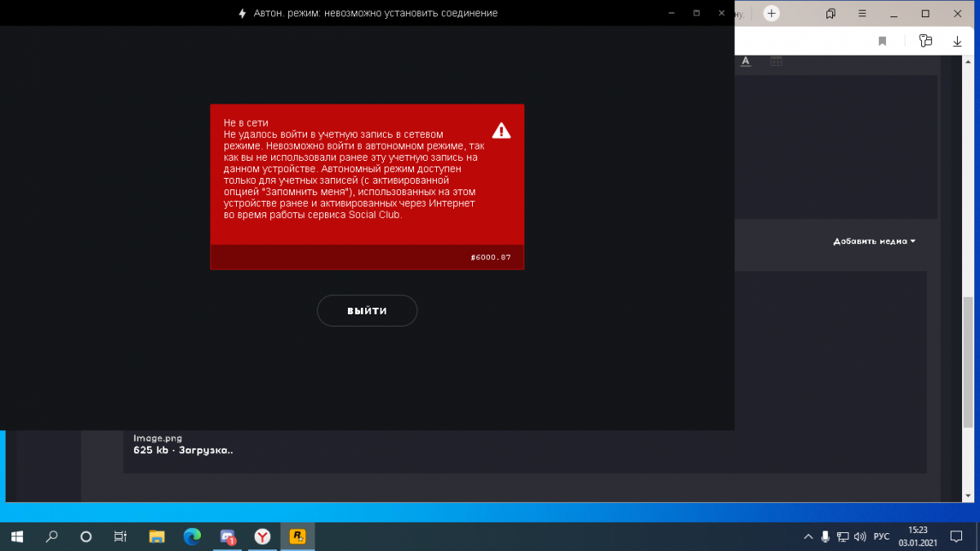Viewport: 980px width, 551px height.
Task: Select the text color A tool
Action: 746,61
